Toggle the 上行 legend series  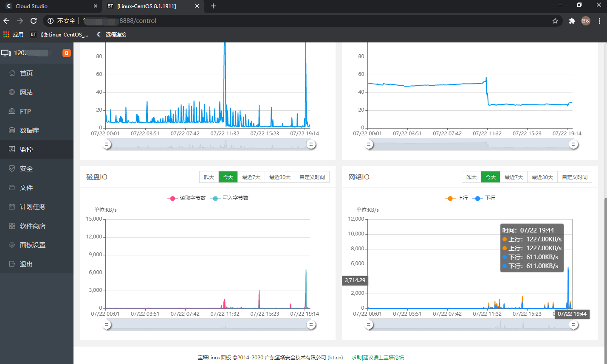pos(456,198)
